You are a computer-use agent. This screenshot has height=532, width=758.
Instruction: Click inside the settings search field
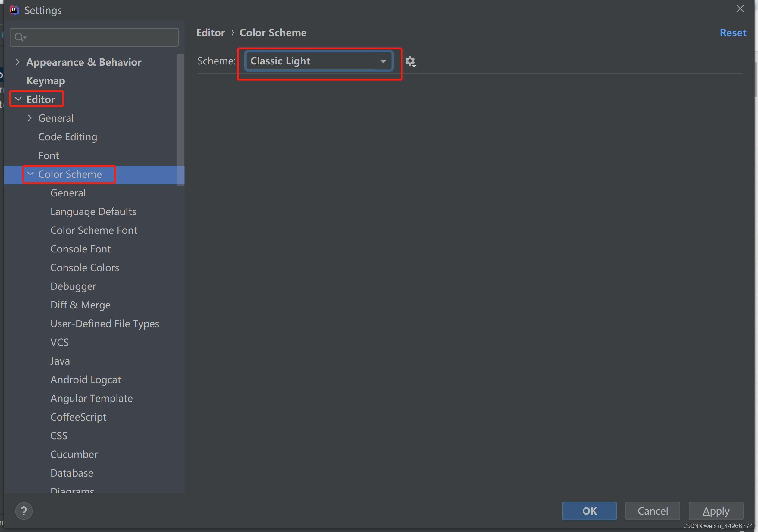point(99,37)
